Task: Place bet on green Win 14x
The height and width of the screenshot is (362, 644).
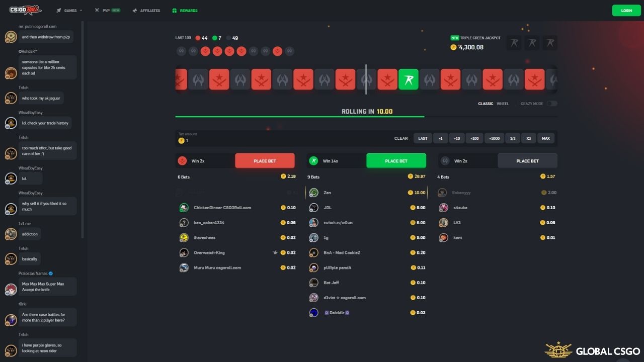Action: point(396,161)
